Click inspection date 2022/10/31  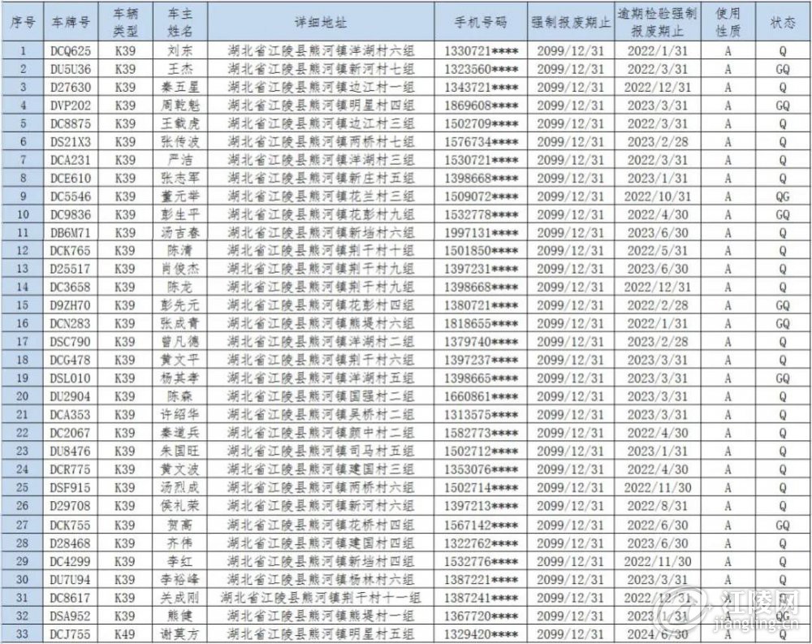click(658, 197)
